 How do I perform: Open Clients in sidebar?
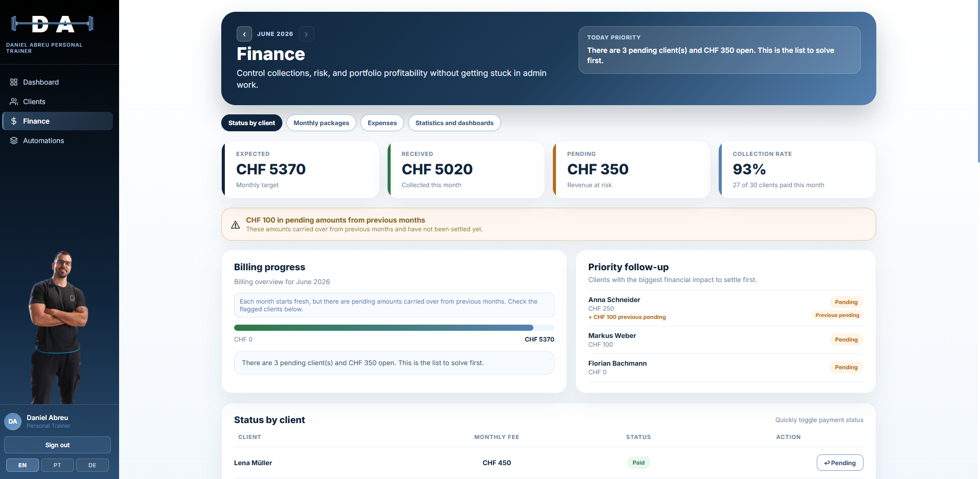click(57, 102)
